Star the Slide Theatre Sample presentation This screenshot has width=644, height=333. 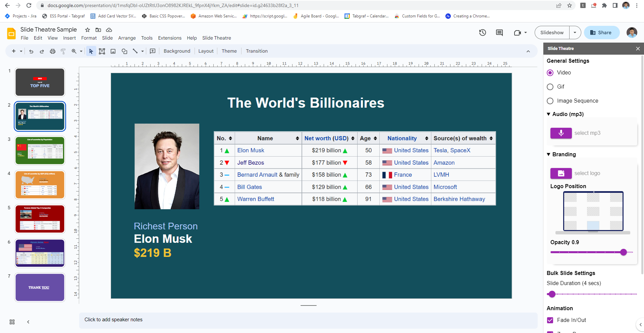click(88, 30)
